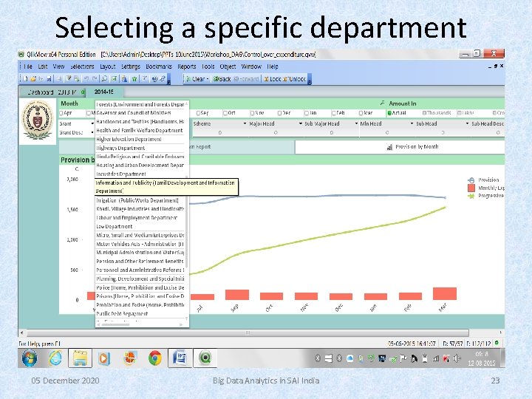This screenshot has width=532, height=399.
Task: Click the Print toolbar icon
Action: coord(59,79)
